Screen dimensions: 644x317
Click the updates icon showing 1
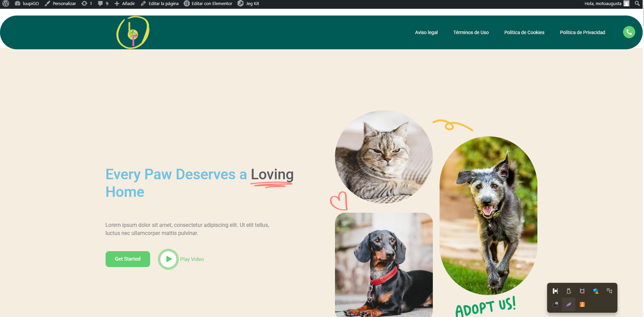[x=87, y=3]
